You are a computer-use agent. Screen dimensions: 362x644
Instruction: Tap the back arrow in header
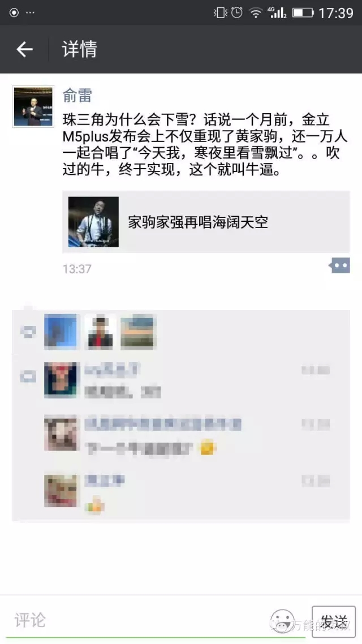coord(24,49)
